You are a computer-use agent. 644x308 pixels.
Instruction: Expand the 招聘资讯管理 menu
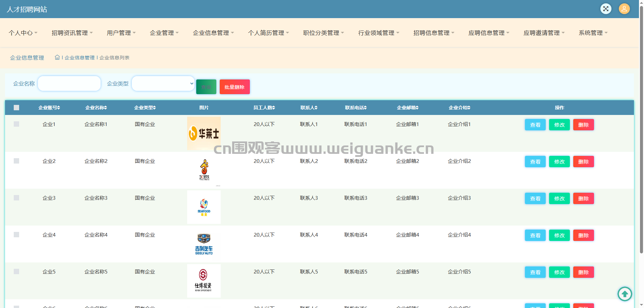72,33
